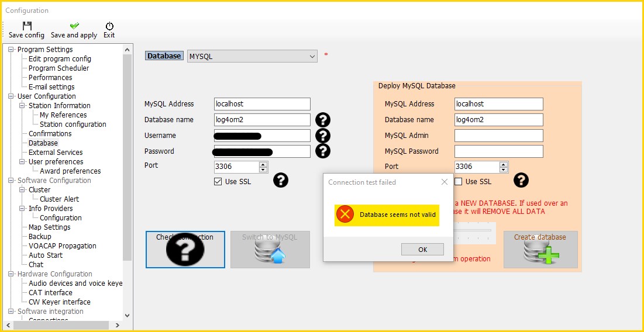Click the Save and apply checkmark icon

coord(74,26)
